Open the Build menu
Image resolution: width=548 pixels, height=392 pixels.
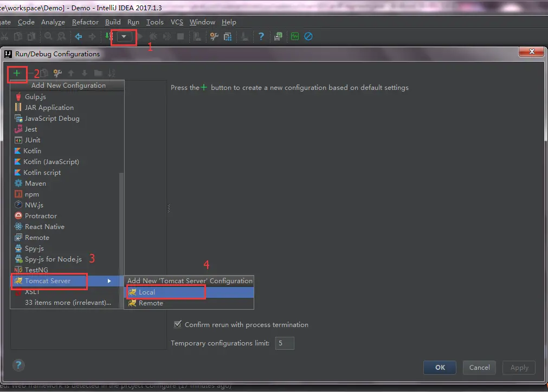113,22
